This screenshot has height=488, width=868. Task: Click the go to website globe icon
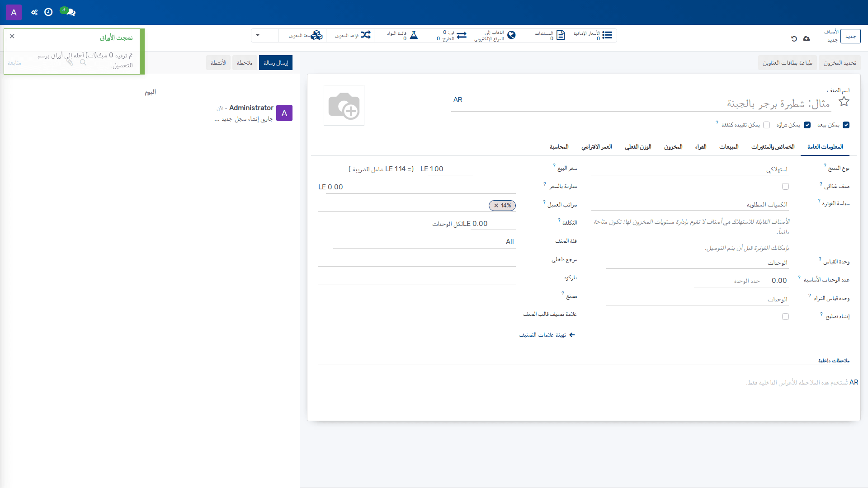511,35
